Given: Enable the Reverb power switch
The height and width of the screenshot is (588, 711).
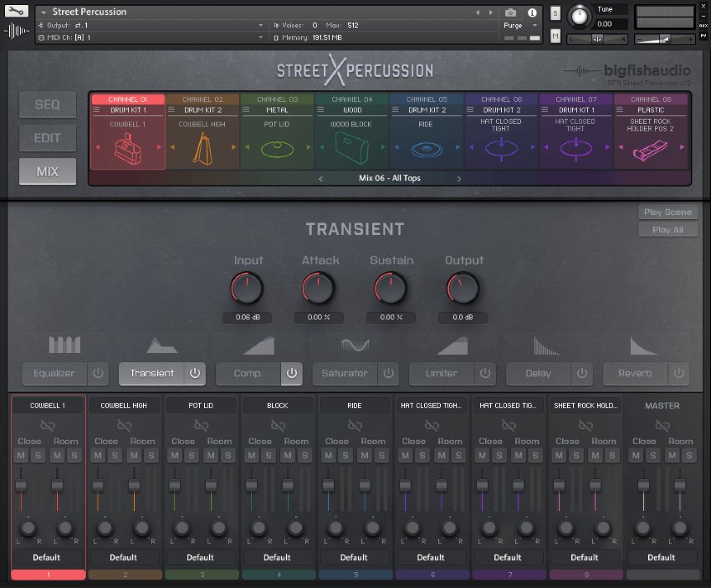Looking at the screenshot, I should coord(678,373).
